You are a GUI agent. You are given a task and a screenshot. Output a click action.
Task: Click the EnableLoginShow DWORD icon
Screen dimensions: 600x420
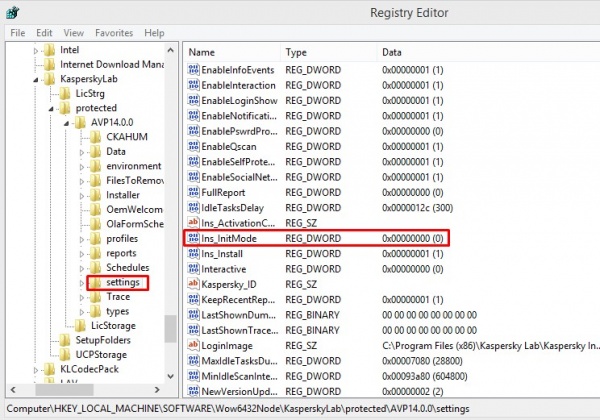click(x=193, y=100)
